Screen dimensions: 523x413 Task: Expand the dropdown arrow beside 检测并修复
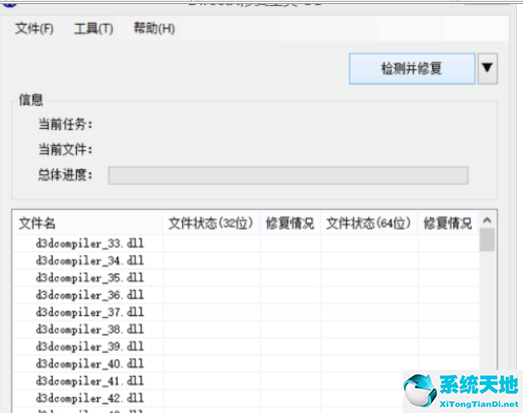coord(487,68)
